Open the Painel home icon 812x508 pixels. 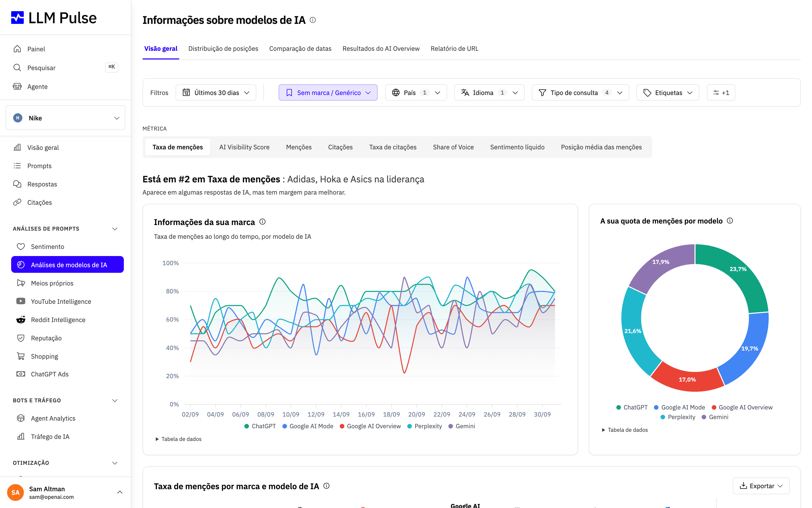point(17,49)
